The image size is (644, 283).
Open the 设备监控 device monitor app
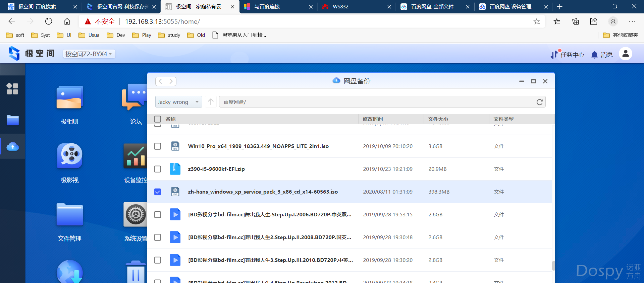point(135,156)
